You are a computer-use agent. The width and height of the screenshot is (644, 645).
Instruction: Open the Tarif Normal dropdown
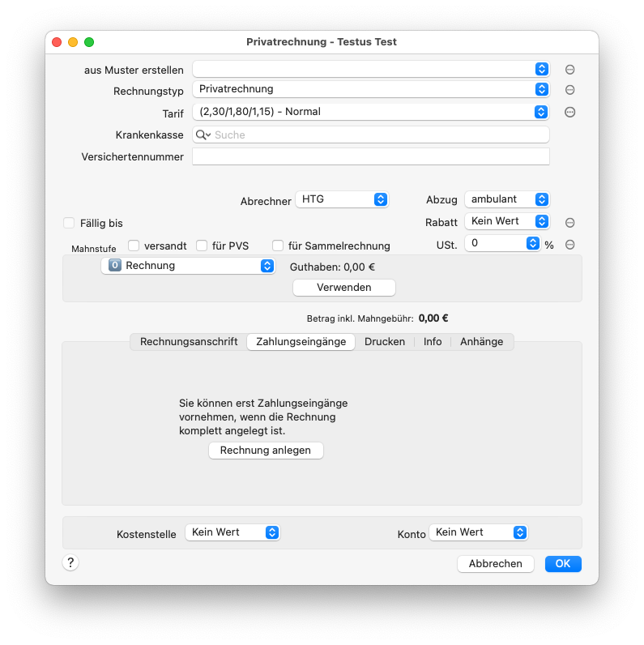pos(371,112)
